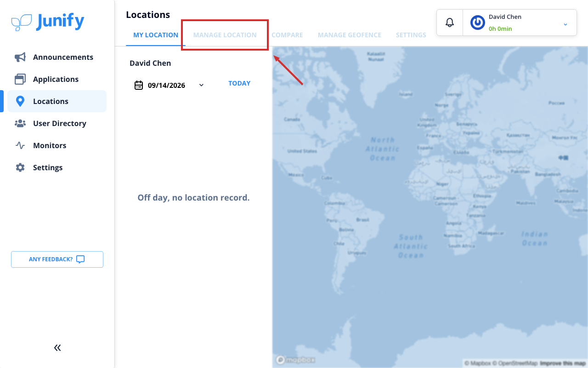
Task: Open notifications bell
Action: (450, 23)
